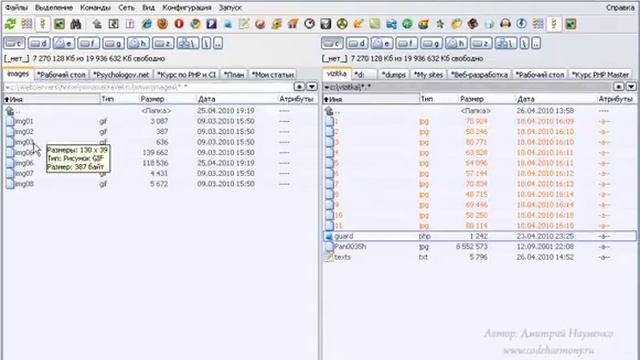640x360 pixels.
Task: Open the Запуск menu
Action: point(230,7)
